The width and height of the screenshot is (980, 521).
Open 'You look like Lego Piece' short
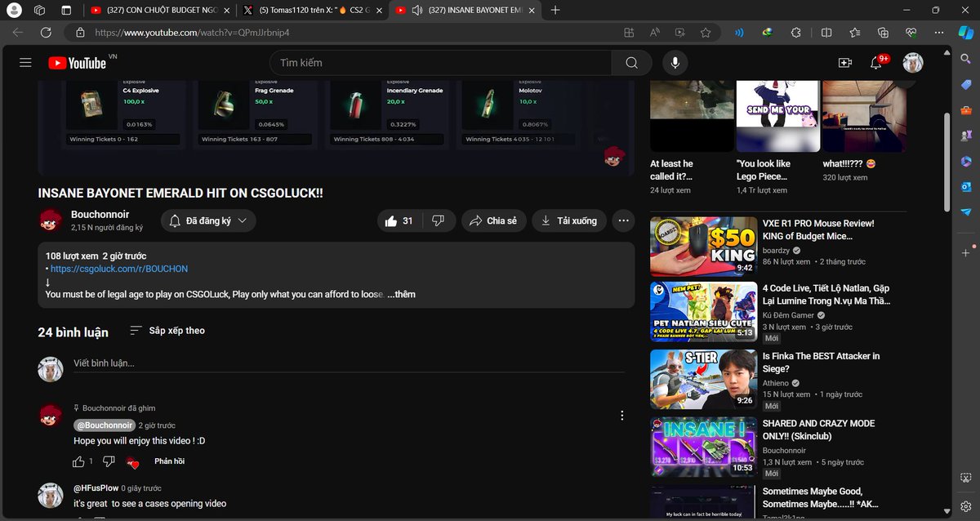coord(777,116)
